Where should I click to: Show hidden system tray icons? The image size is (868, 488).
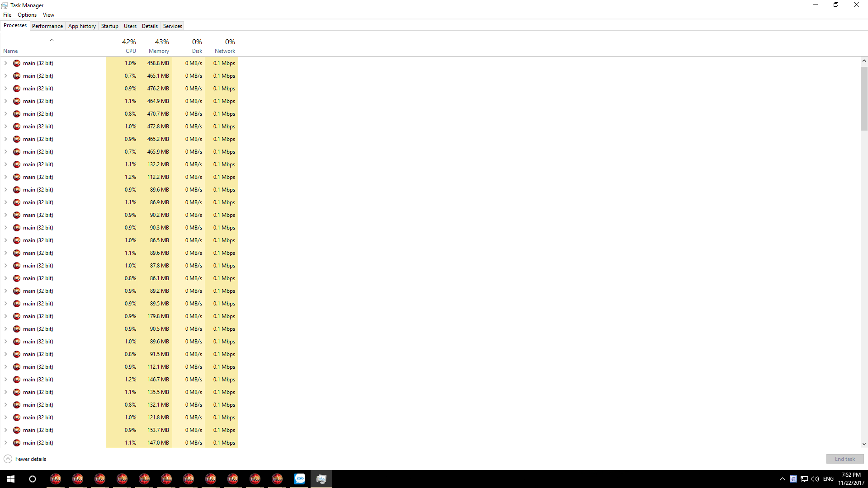tap(783, 479)
